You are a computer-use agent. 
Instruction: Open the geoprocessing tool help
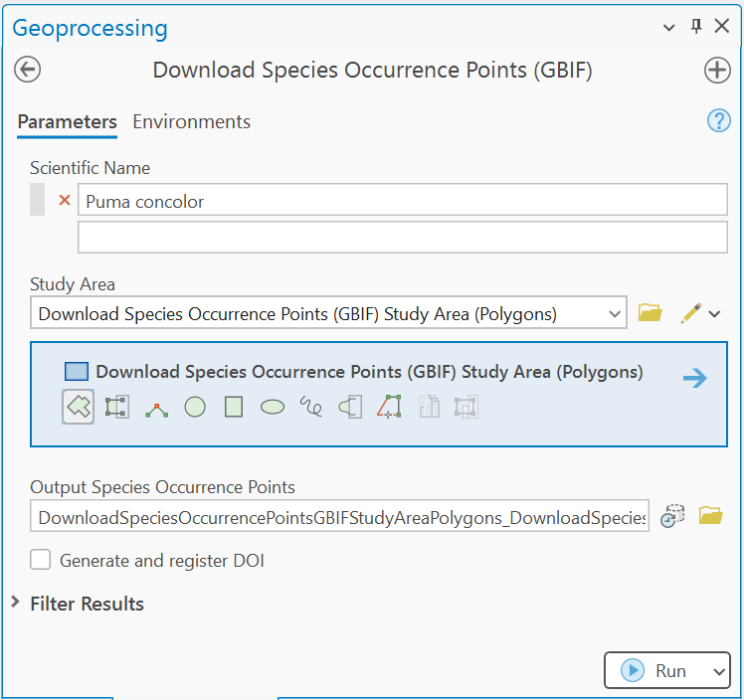718,121
